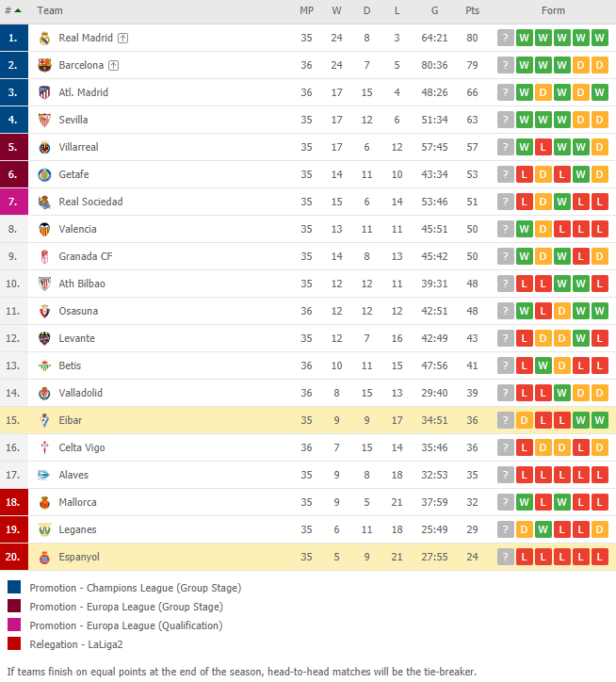This screenshot has height=682, width=616.
Task: Open the Granada CF team link
Action: [86, 256]
